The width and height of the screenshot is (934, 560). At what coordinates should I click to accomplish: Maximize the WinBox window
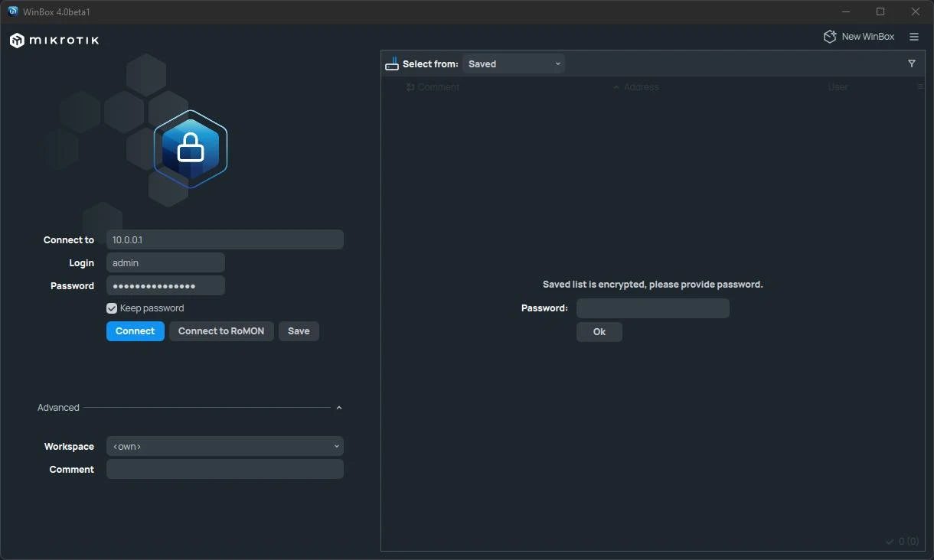(x=880, y=11)
